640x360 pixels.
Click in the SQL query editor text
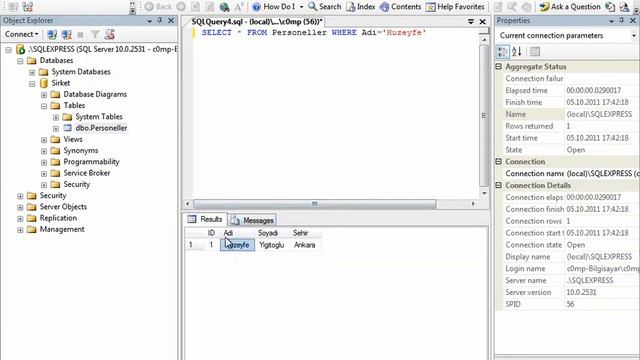[313, 33]
